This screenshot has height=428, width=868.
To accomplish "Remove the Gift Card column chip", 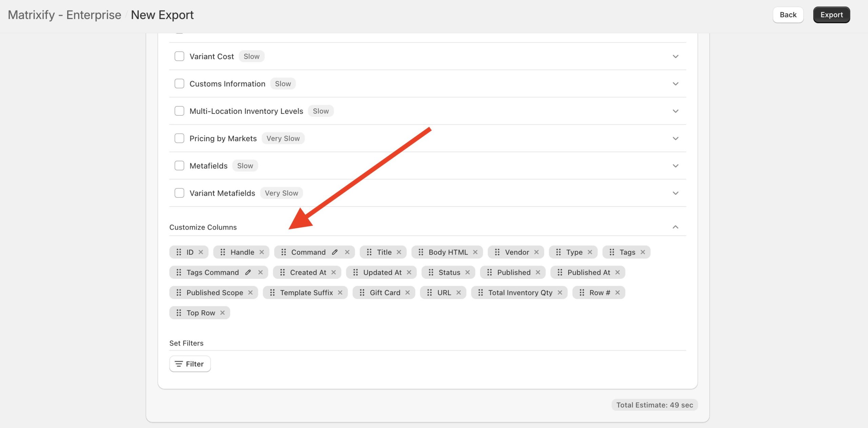I will pos(408,292).
